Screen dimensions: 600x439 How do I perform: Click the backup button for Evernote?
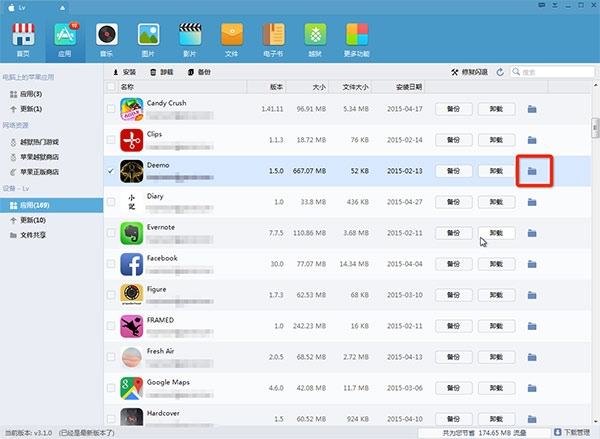[453, 233]
